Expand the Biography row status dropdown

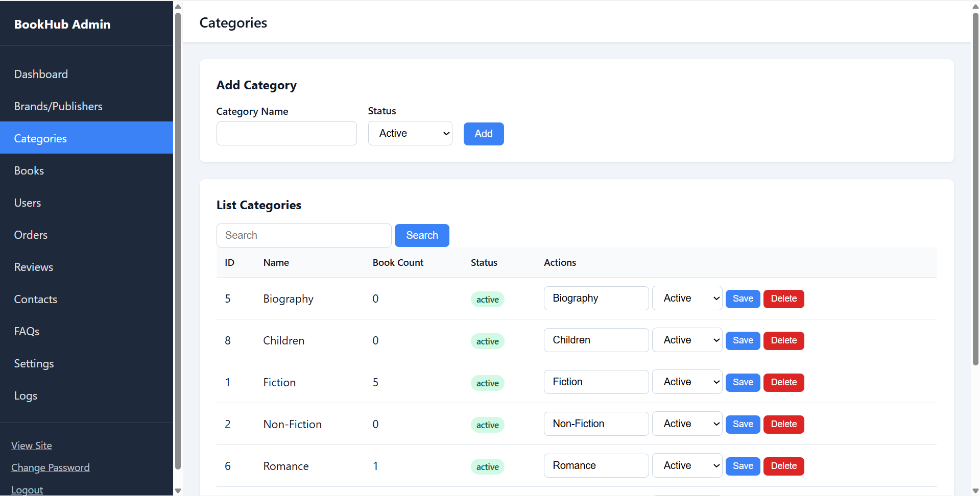687,298
